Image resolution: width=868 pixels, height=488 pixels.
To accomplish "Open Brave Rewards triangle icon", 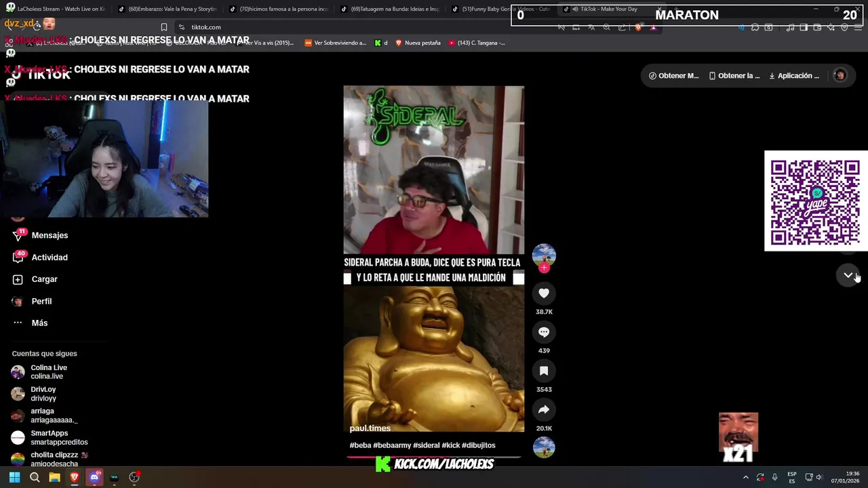I will (x=653, y=27).
